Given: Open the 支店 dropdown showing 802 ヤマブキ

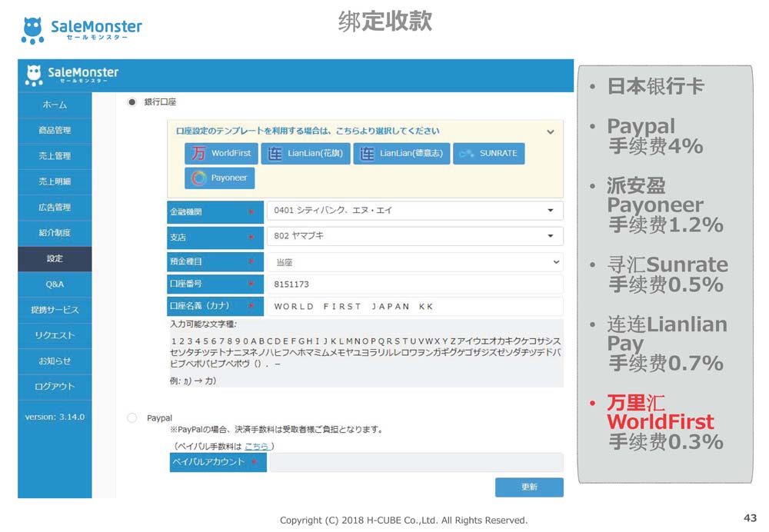Looking at the screenshot, I should [x=415, y=236].
